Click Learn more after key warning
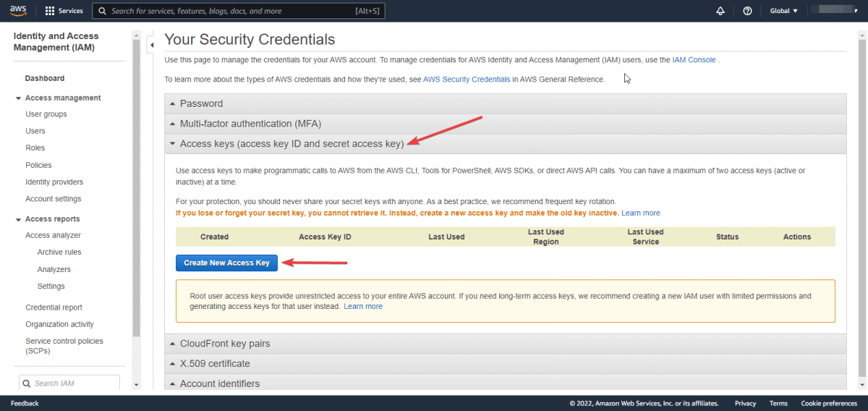Image resolution: width=868 pixels, height=411 pixels. tap(641, 213)
